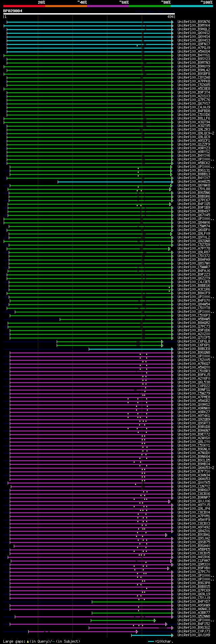Select label UniRef100_Q6AU53-2
216x644 pixels.
(x=196, y=468)
